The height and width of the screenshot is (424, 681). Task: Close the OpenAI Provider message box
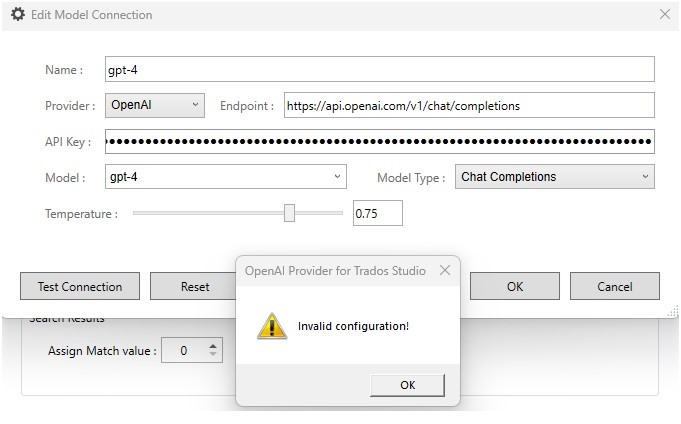(445, 270)
